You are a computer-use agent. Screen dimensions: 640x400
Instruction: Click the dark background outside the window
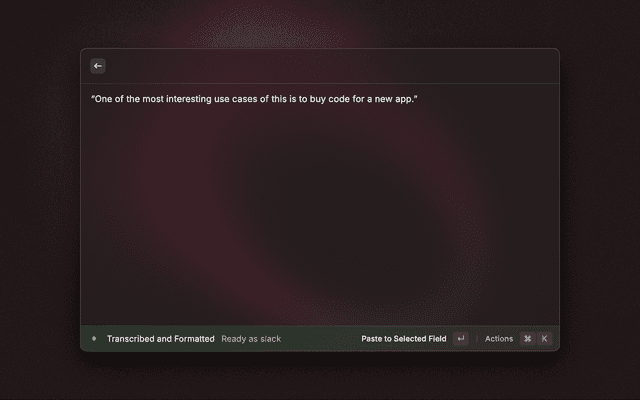(41, 204)
